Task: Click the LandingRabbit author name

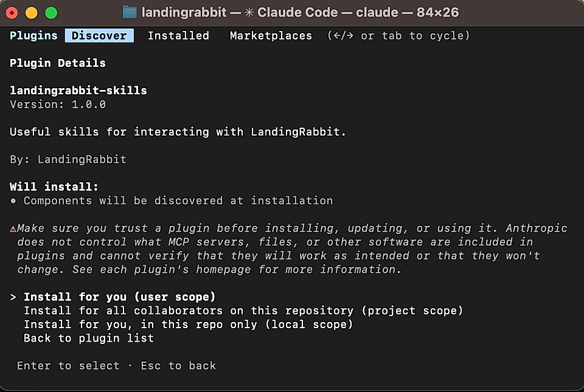Action: coord(82,159)
